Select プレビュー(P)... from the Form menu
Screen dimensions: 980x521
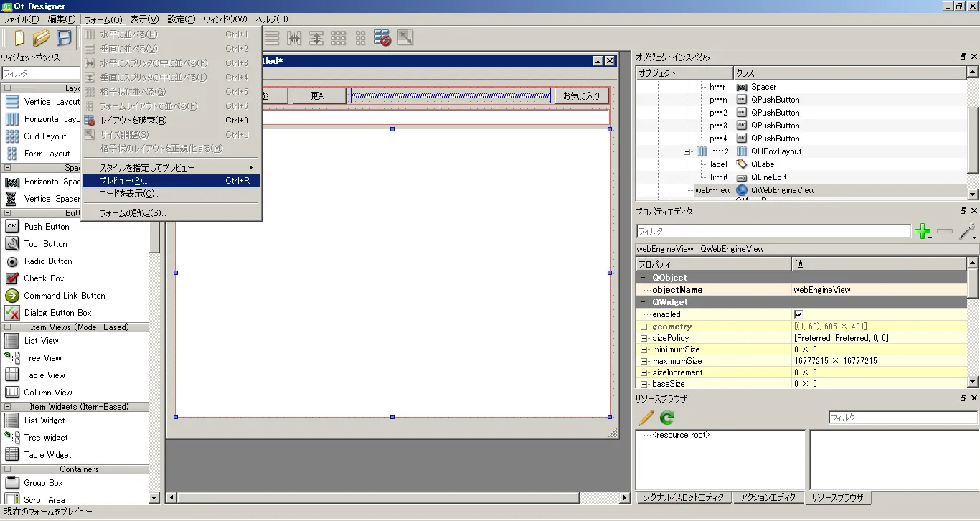pyautogui.click(x=122, y=181)
